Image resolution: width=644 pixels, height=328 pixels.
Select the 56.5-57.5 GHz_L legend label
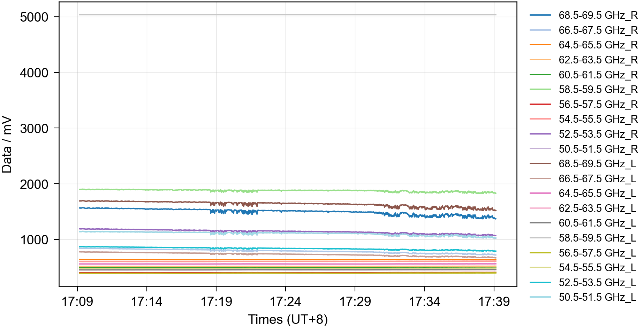pos(597,253)
